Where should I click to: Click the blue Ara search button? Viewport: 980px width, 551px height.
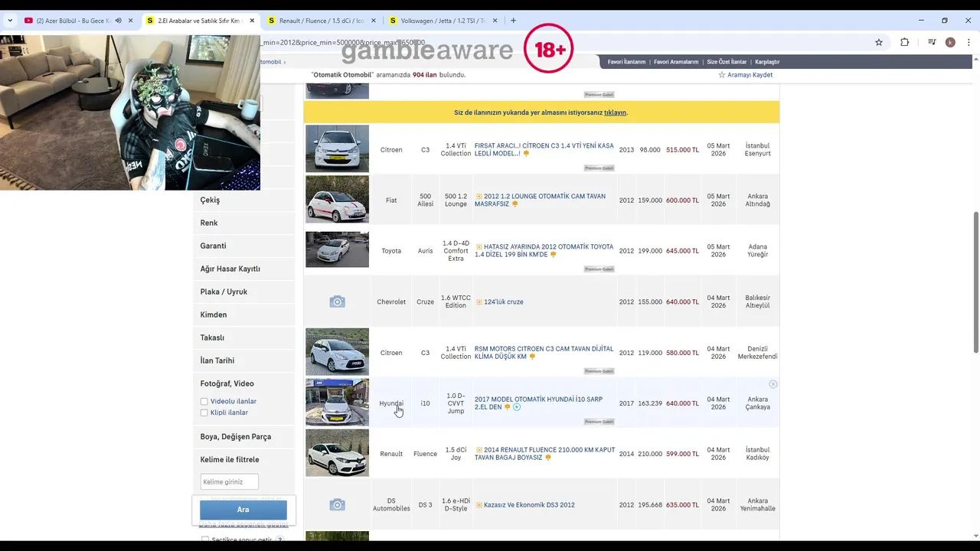pos(243,510)
